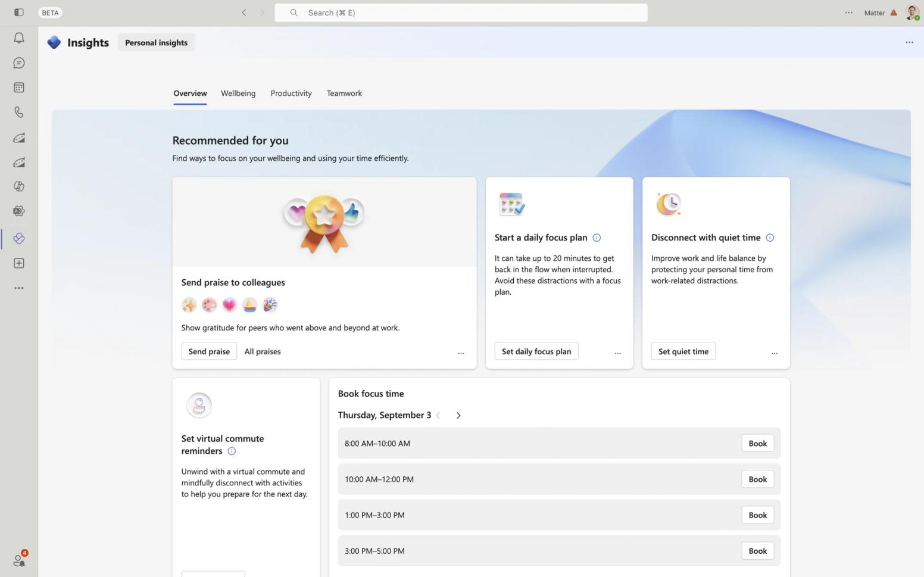Show more apps in left sidebar

tap(19, 288)
